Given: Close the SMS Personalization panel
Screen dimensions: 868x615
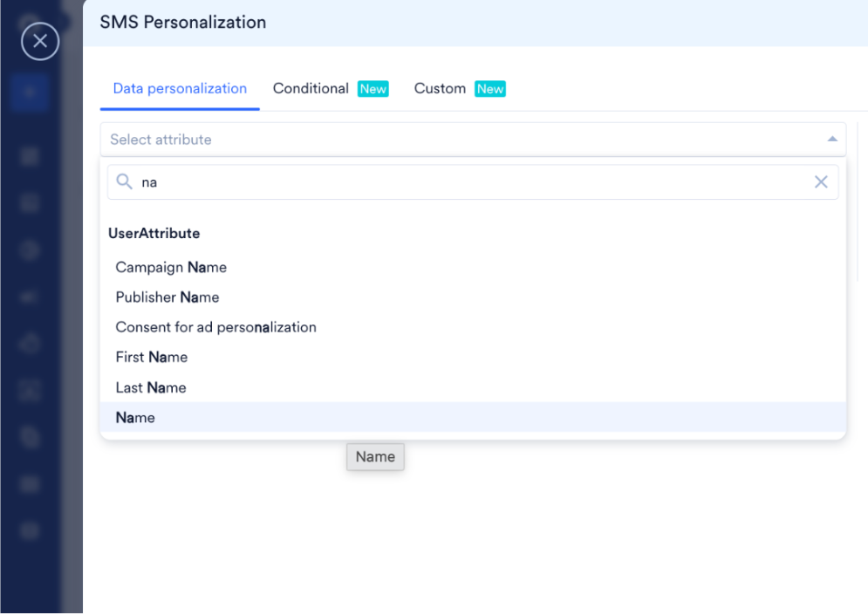Looking at the screenshot, I should click(40, 41).
